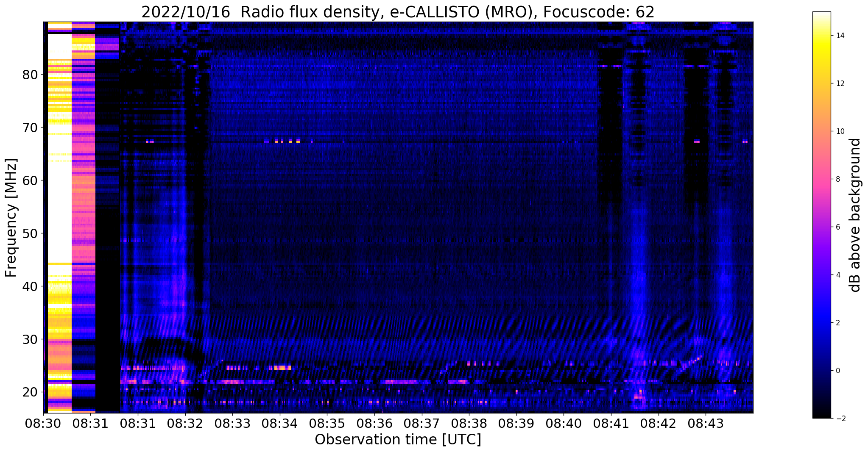Click the 70 tick on the frequency axis
The height and width of the screenshot is (452, 868).
click(x=31, y=128)
